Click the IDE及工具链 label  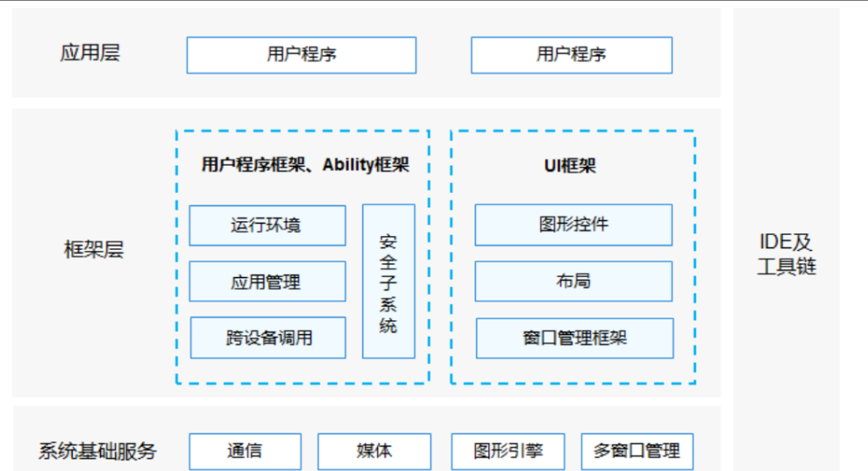(786, 254)
